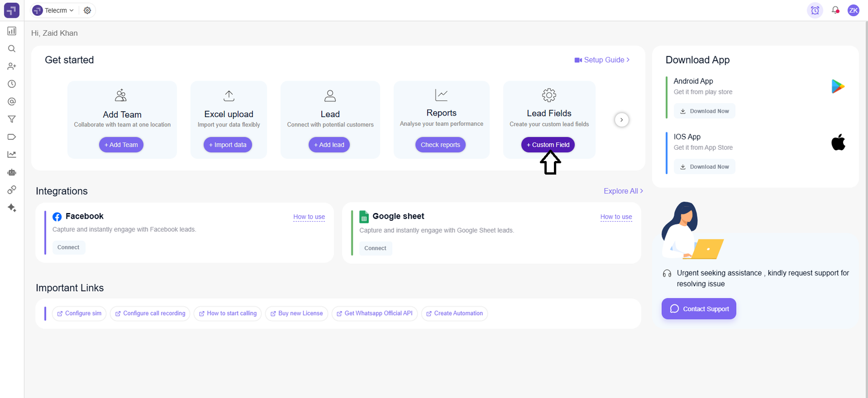Click the add user icon in sidebar
The image size is (868, 398).
coord(11,66)
